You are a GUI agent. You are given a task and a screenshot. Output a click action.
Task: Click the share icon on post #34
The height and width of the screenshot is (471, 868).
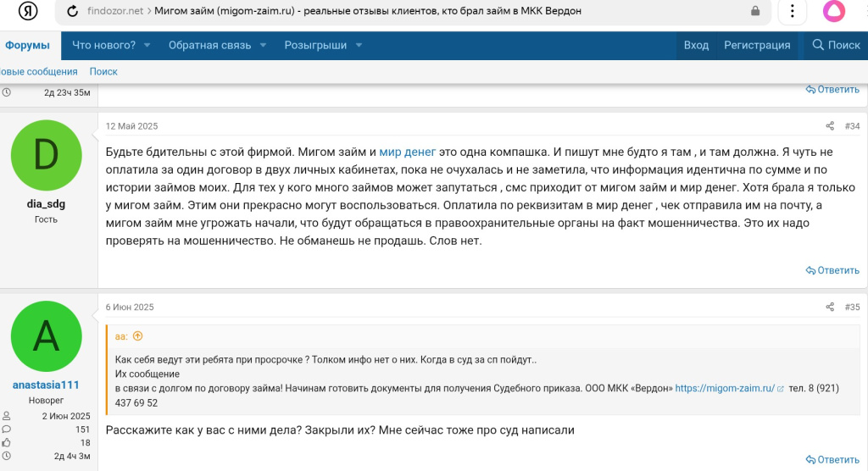pos(830,126)
